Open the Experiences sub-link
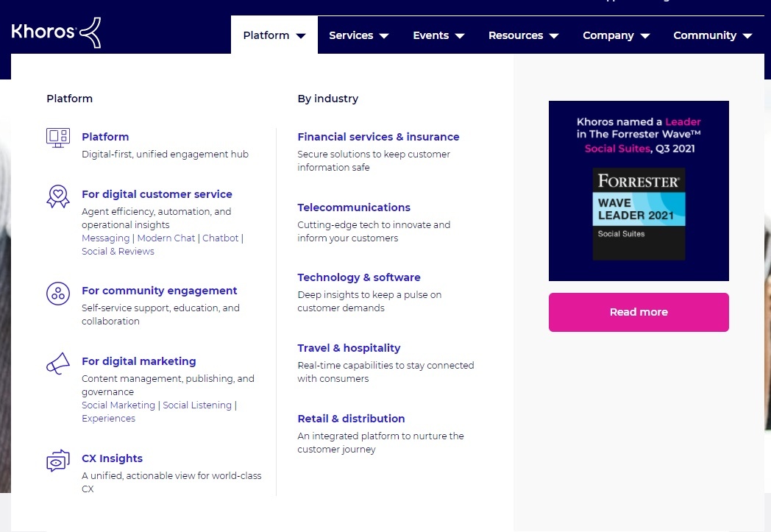 pos(109,419)
